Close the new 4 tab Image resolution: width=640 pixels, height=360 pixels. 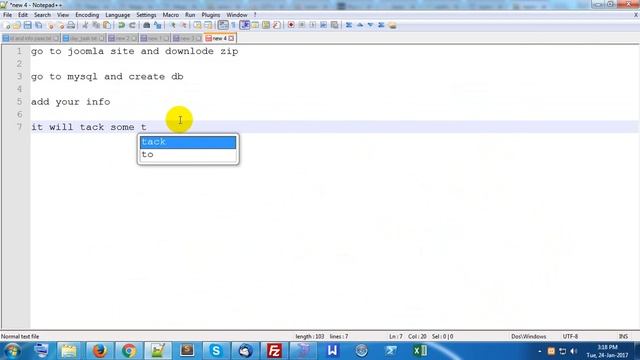(x=231, y=38)
